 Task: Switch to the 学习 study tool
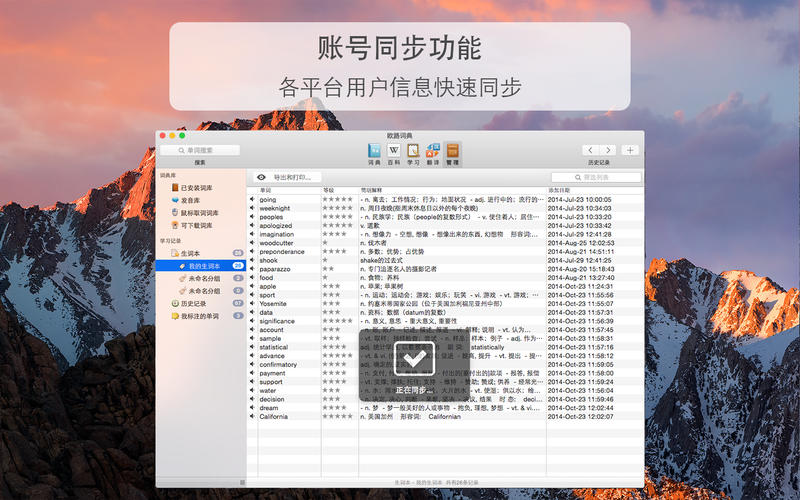click(x=413, y=152)
